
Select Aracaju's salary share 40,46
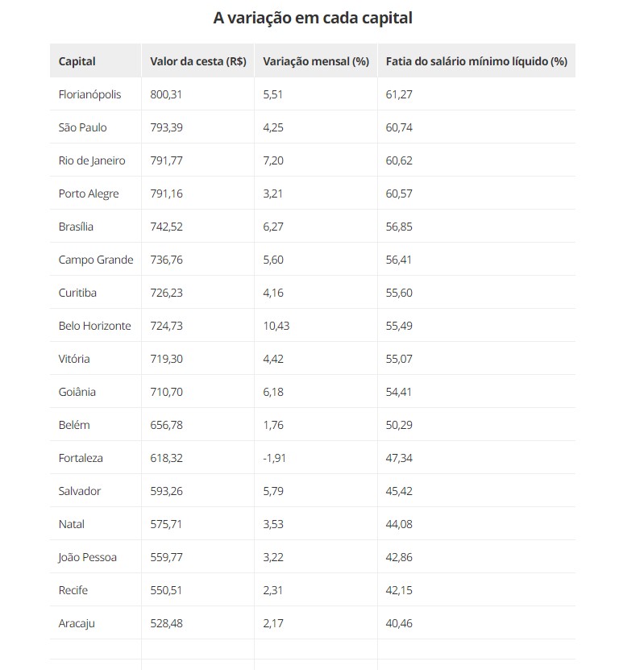point(399,623)
